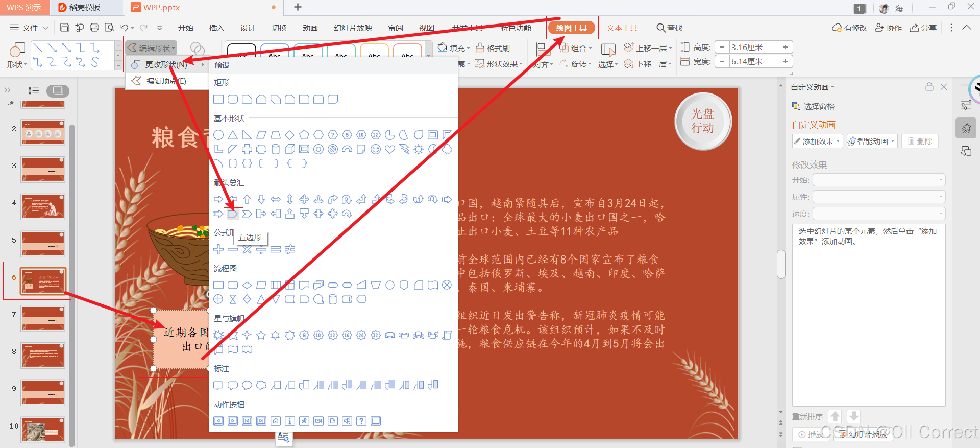The image size is (980, 448).
Task: Open the 形状 shapes gallery button
Action: click(x=17, y=55)
